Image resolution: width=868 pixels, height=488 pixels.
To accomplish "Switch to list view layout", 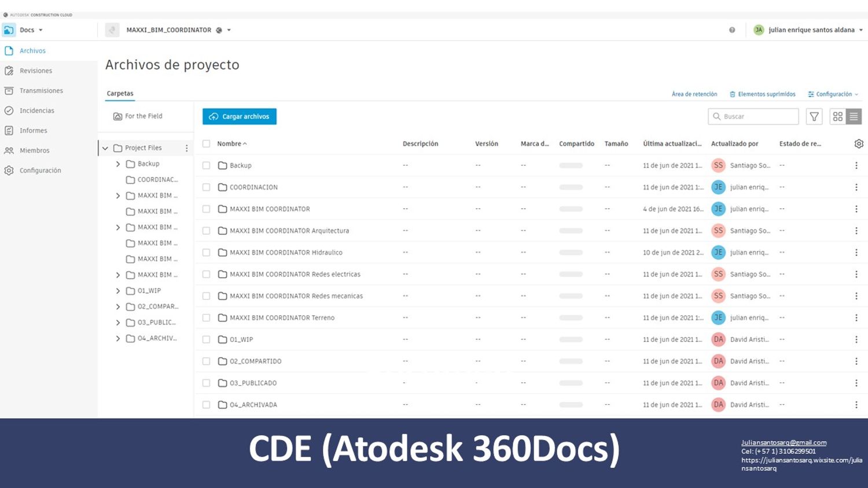I will click(854, 117).
